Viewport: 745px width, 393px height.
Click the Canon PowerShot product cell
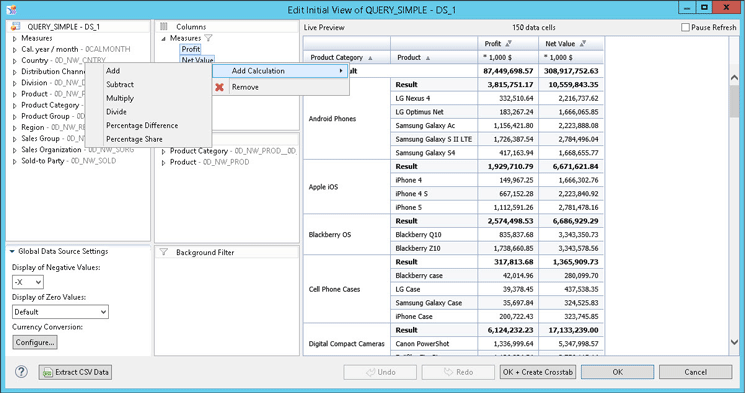click(x=434, y=344)
